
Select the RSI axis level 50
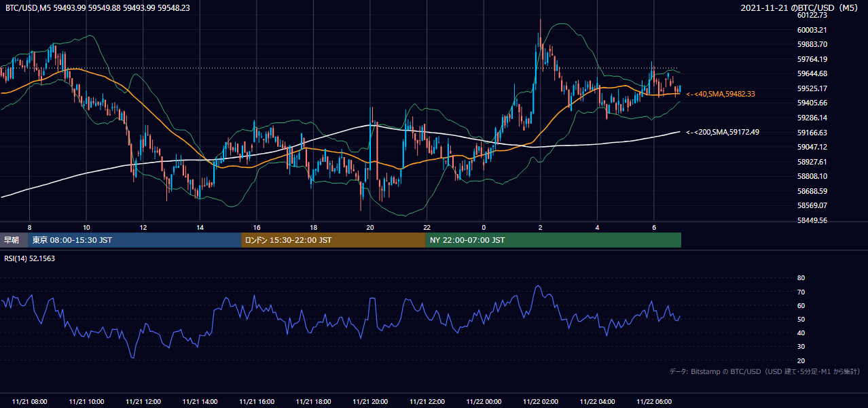click(x=801, y=319)
